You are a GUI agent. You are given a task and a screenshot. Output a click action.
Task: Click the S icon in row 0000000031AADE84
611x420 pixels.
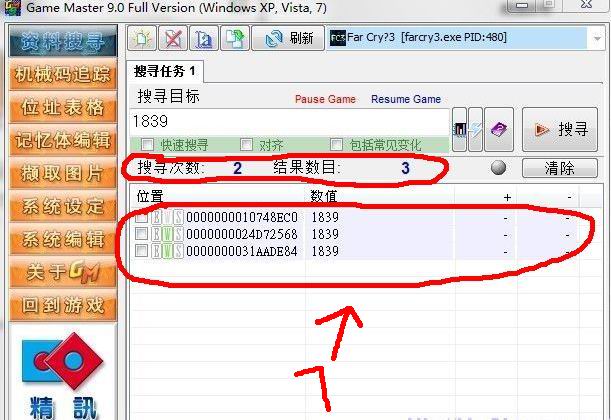pyautogui.click(x=178, y=251)
